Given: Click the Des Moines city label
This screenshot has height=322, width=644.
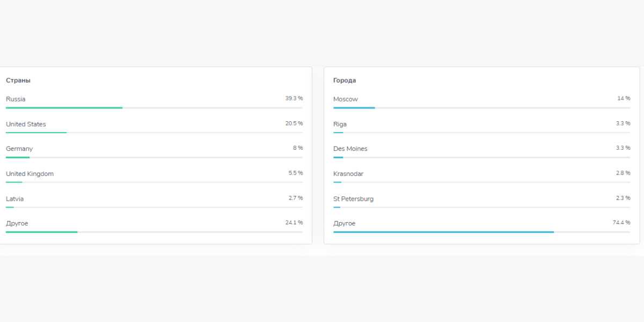Looking at the screenshot, I should [350, 149].
